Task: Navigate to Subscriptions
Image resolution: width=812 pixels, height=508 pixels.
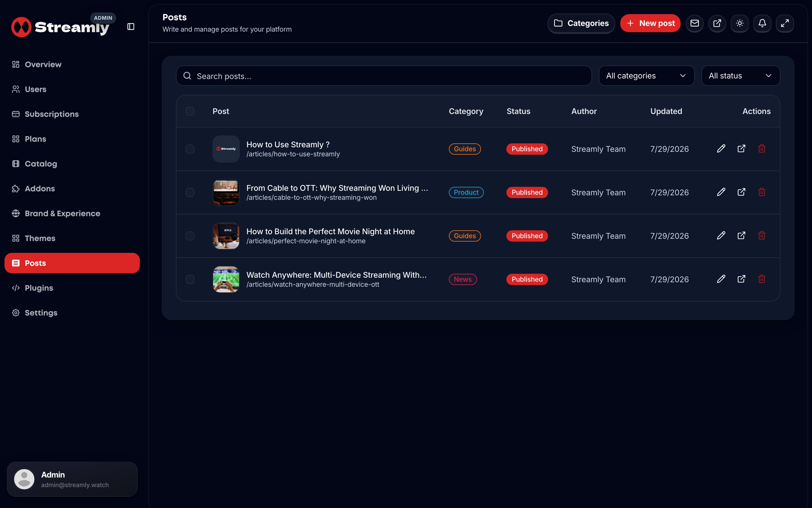Action: pyautogui.click(x=72, y=114)
